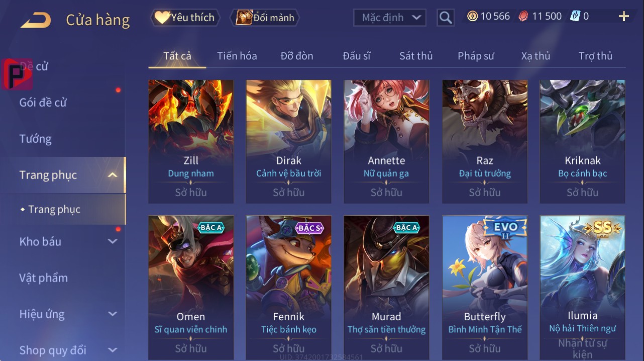Image resolution: width=644 pixels, height=361 pixels.
Task: Open Tướng in the sidebar
Action: [36, 139]
